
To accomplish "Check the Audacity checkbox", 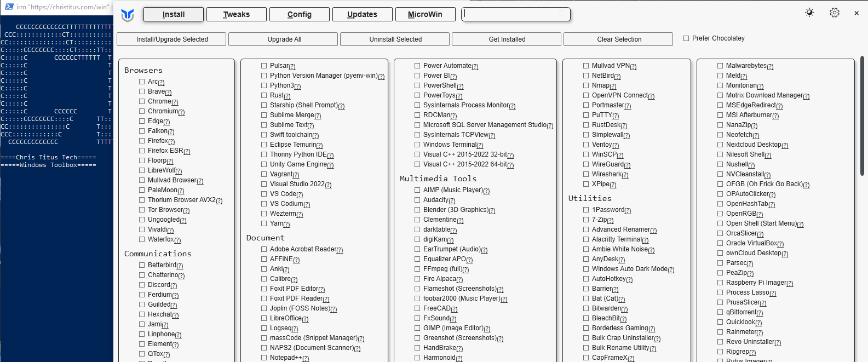I will 417,200.
